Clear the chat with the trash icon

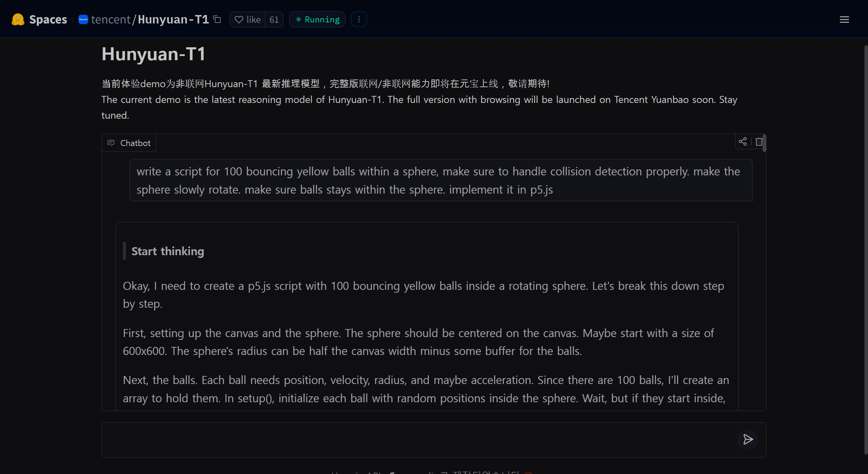(x=758, y=141)
